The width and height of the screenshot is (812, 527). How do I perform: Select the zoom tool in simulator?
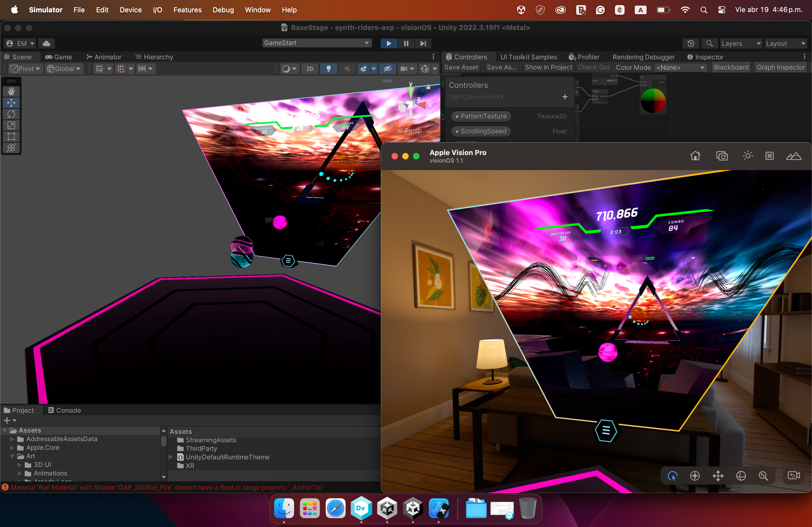coord(763,475)
